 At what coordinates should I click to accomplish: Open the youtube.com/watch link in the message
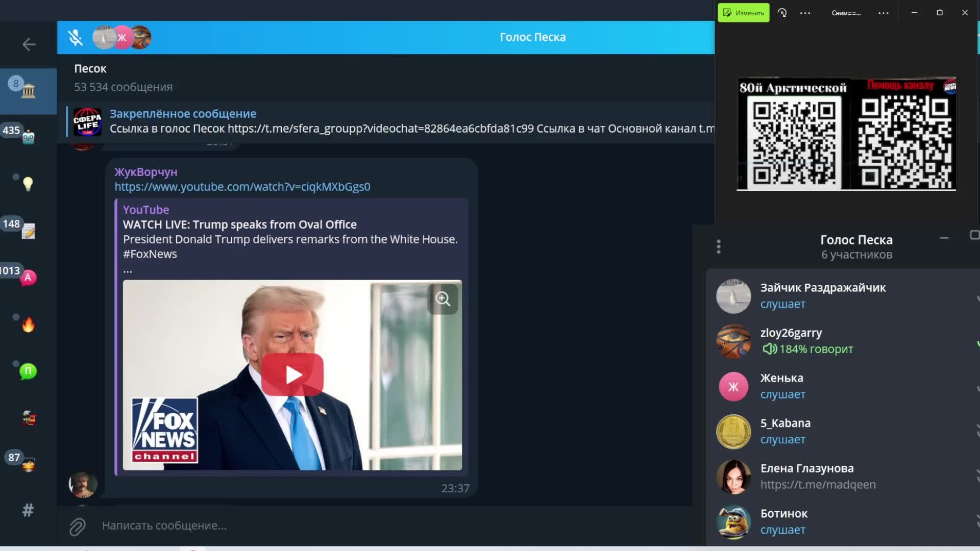(242, 187)
